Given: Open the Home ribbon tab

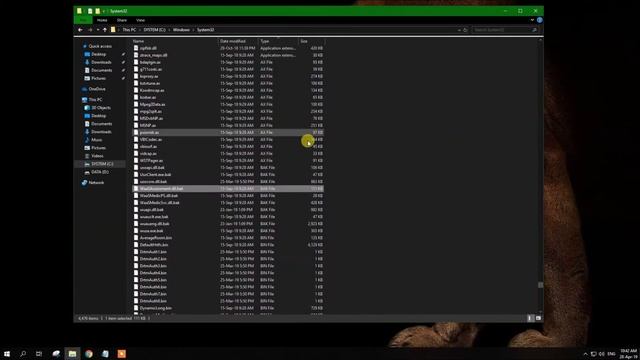Looking at the screenshot, I should pos(102,20).
